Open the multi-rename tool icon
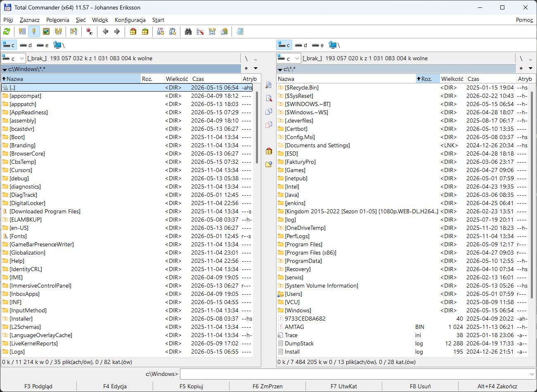 [200, 31]
